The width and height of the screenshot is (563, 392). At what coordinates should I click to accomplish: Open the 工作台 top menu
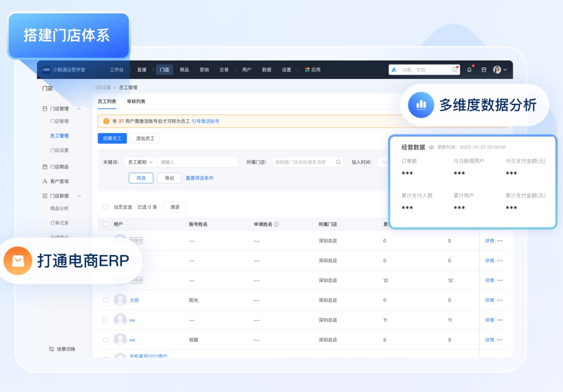pos(116,70)
